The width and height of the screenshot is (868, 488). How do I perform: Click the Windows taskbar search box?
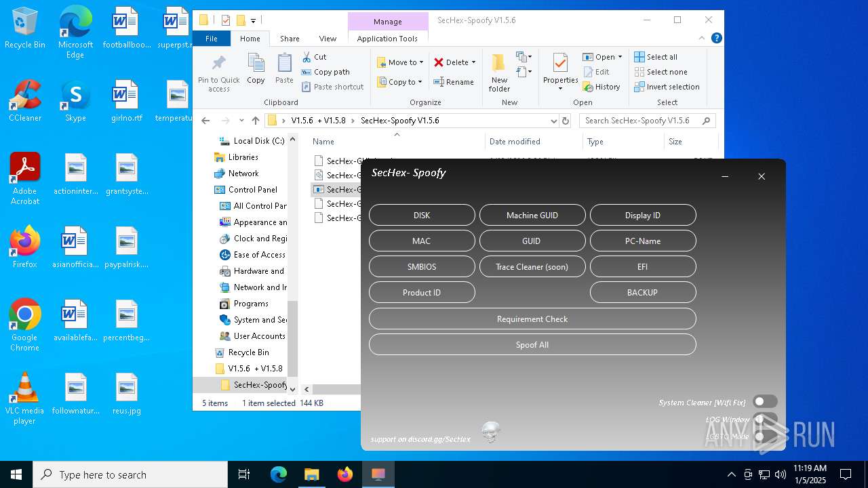pos(130,474)
